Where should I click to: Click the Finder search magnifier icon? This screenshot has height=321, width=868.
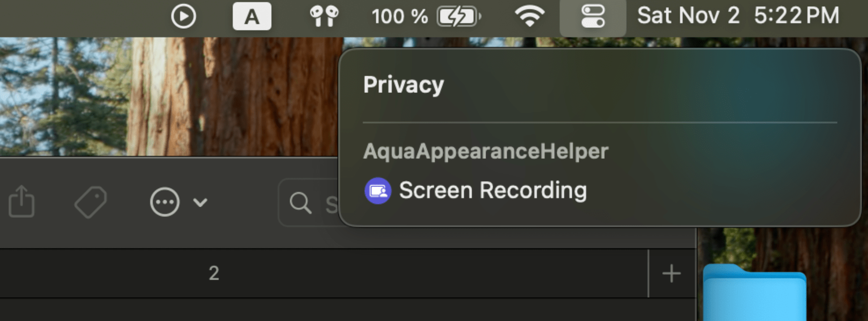click(x=300, y=203)
